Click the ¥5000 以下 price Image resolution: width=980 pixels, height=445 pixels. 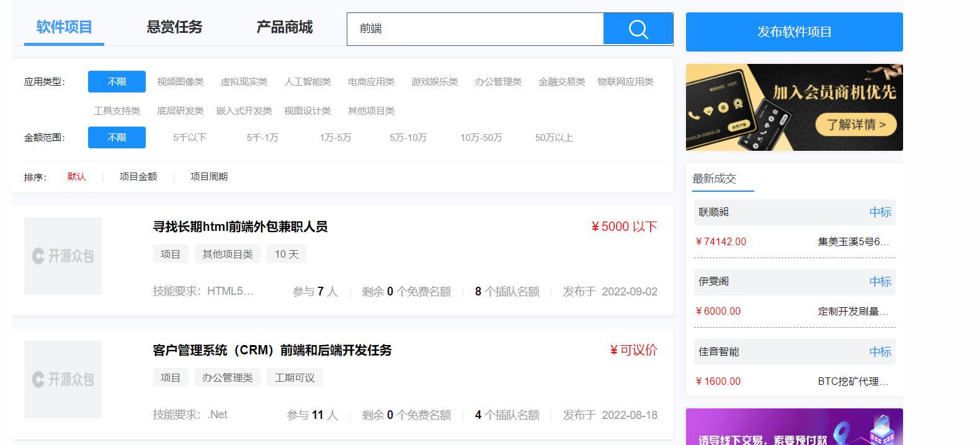tap(624, 227)
